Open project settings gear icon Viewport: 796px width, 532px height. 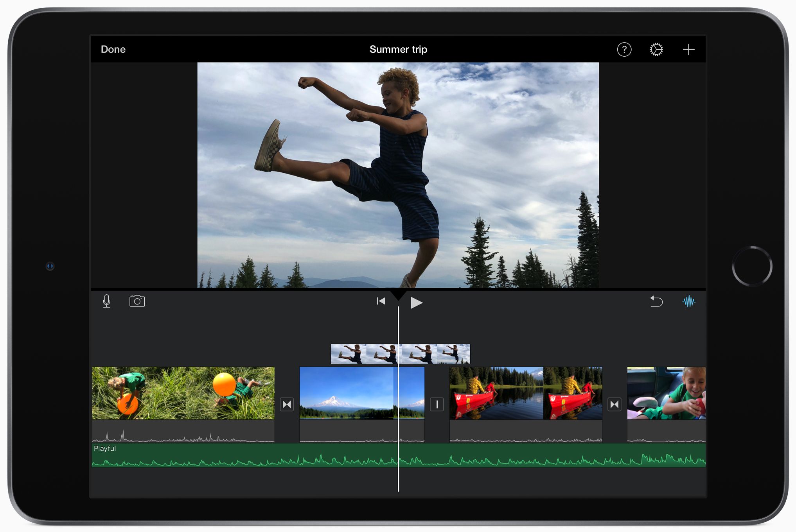[x=656, y=50]
